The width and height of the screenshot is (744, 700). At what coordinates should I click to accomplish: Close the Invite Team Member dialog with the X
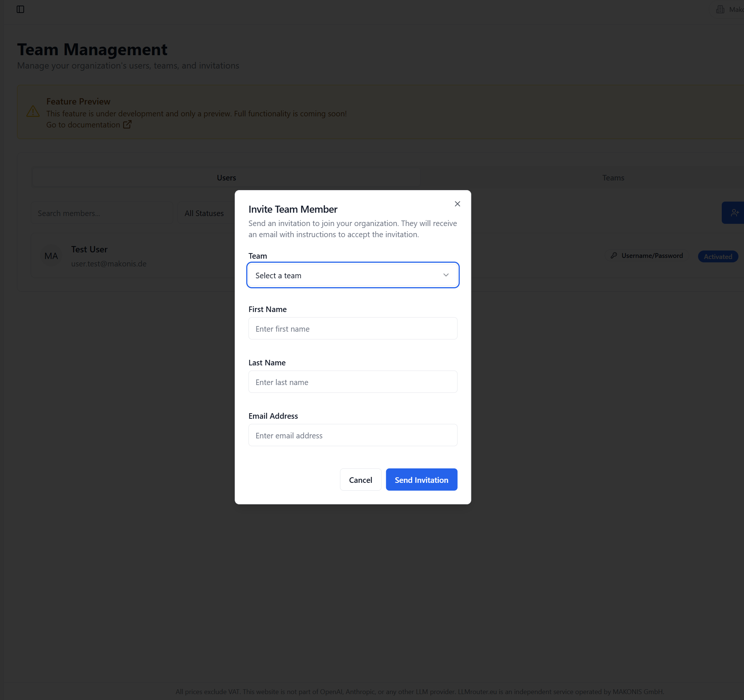point(457,203)
